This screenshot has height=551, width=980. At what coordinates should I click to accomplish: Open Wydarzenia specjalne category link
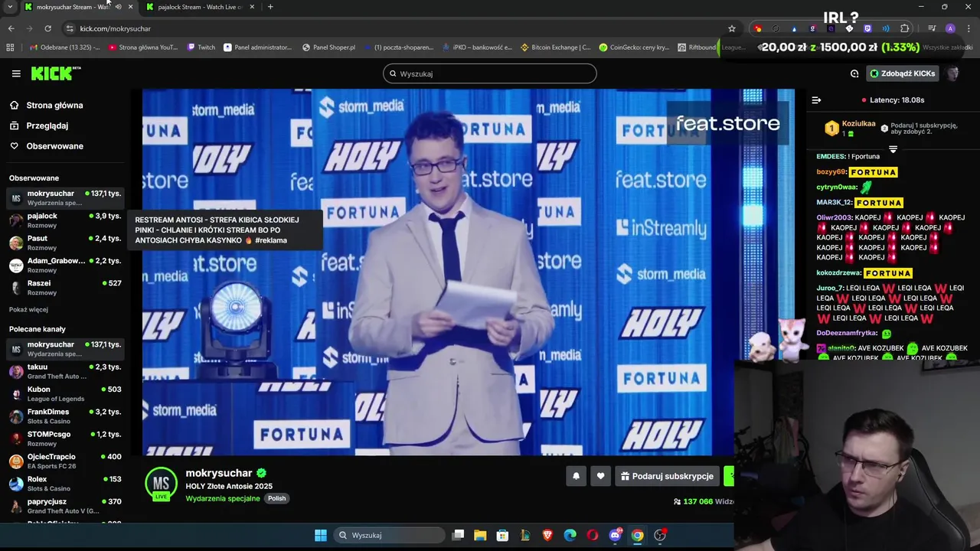(223, 498)
